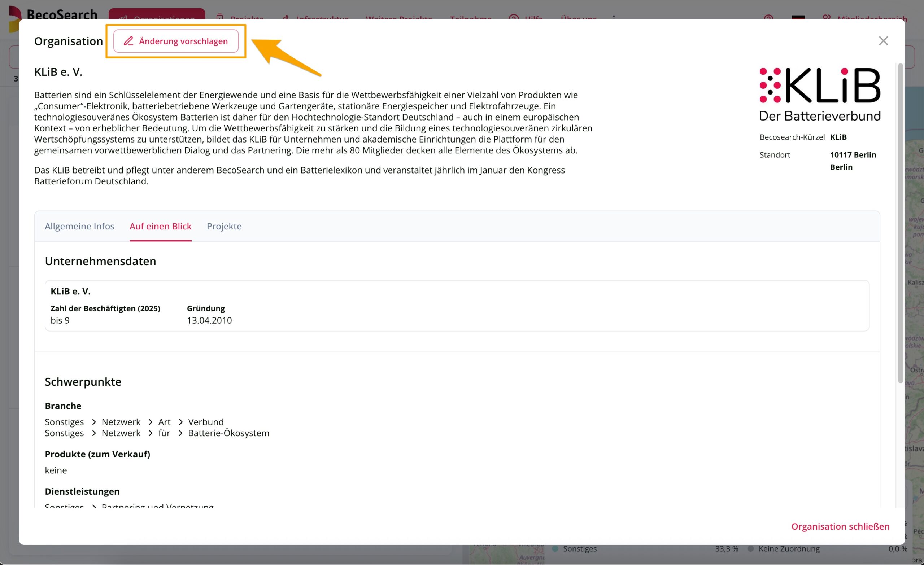Click the Becosearch-Kürzel value KLiB
Image resolution: width=924 pixels, height=565 pixels.
(838, 137)
